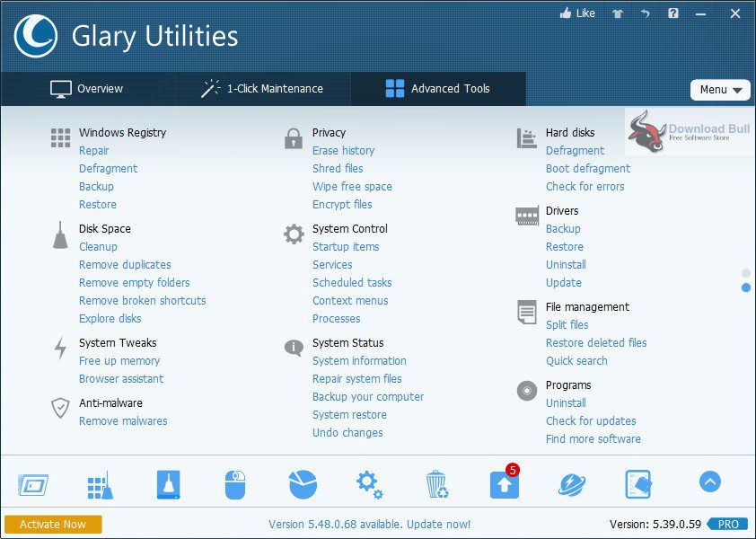This screenshot has height=539, width=756.
Task: Click the Activate Now button
Action: (53, 525)
